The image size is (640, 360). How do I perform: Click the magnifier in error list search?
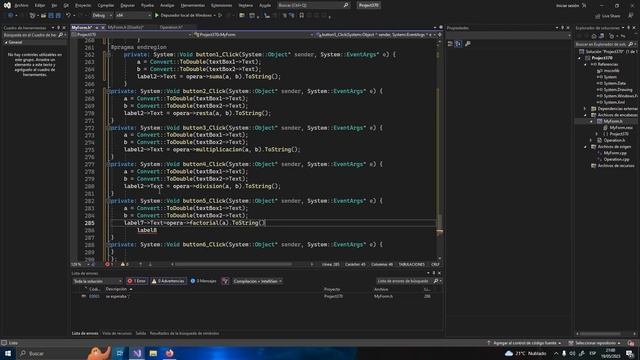(x=436, y=281)
